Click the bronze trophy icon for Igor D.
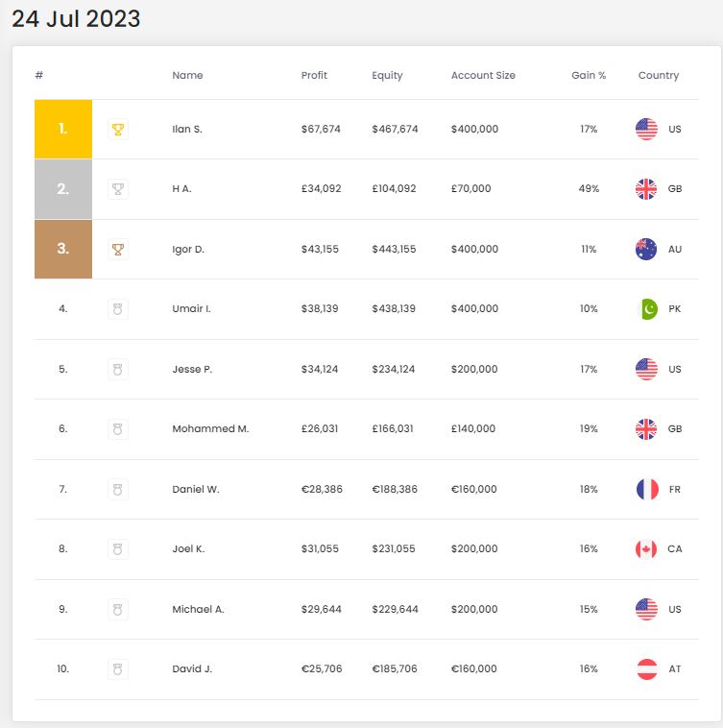This screenshot has width=723, height=728. coord(118,250)
